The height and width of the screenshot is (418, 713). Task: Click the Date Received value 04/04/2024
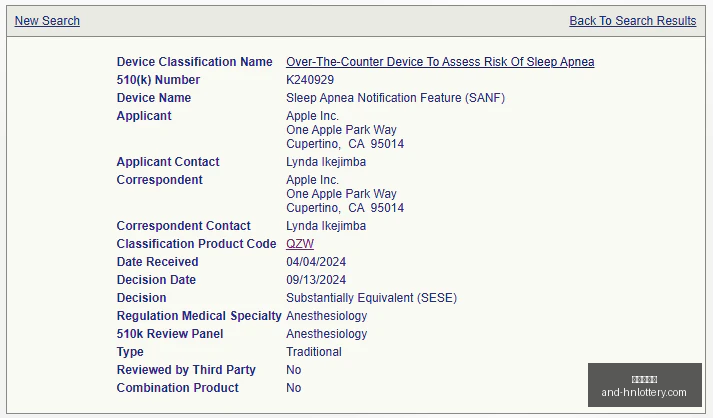pos(316,262)
